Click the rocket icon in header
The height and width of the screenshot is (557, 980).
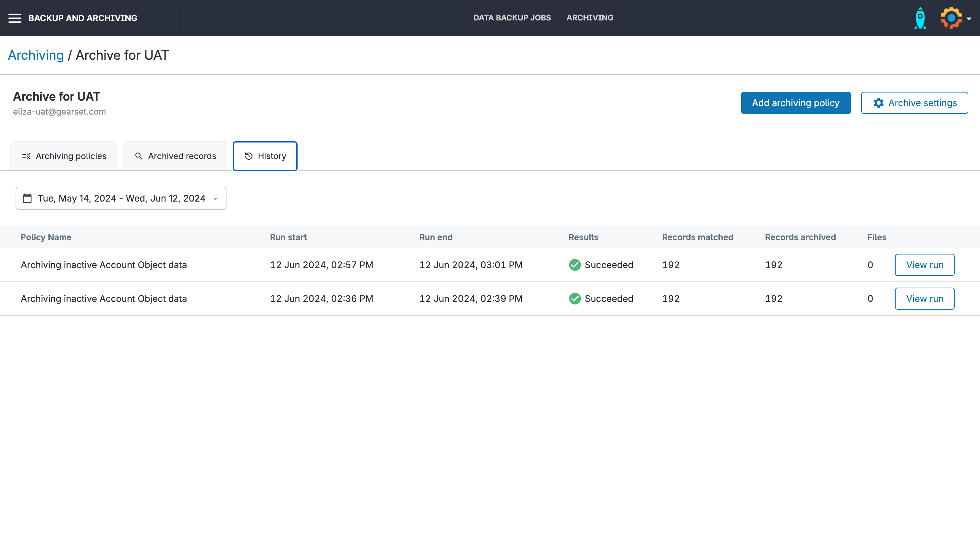(920, 18)
